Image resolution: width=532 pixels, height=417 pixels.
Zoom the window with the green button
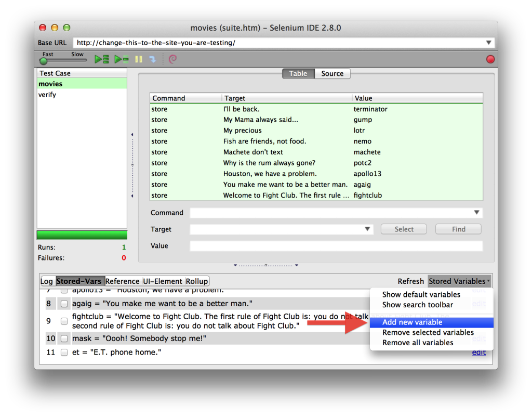pyautogui.click(x=67, y=28)
